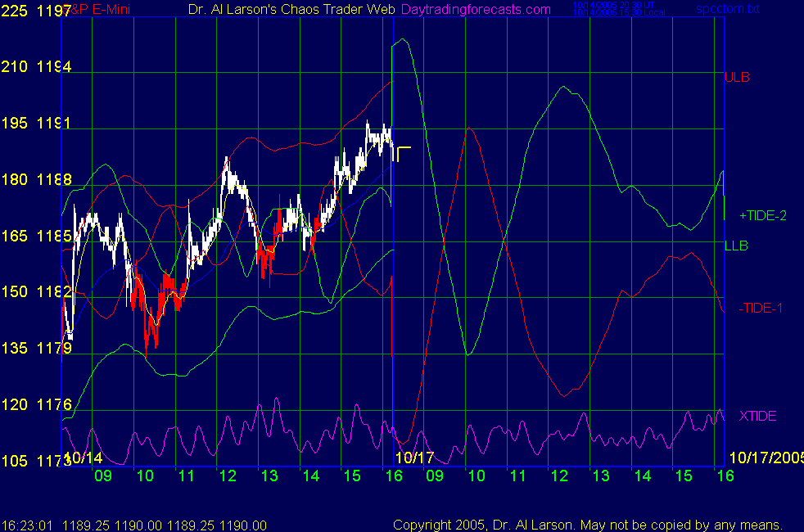Viewport: 804px width, 532px height.
Task: Click the copyright notice text
Action: pos(588,525)
